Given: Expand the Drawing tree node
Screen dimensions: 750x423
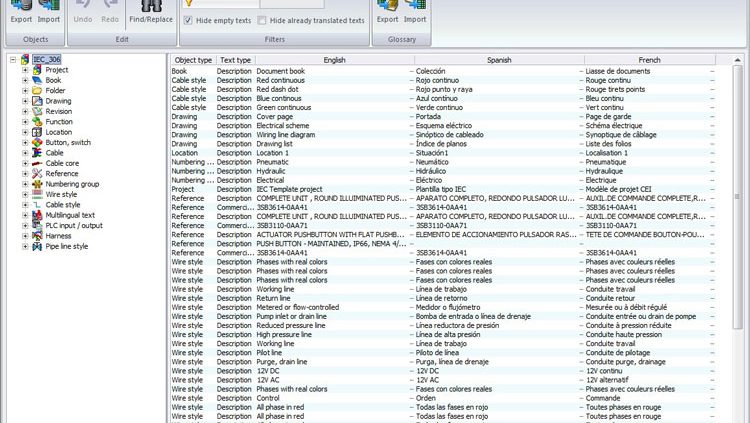Looking at the screenshot, I should [25, 101].
